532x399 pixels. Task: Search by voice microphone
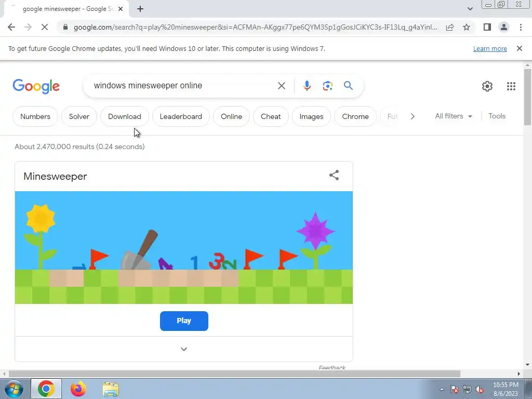[x=307, y=86]
